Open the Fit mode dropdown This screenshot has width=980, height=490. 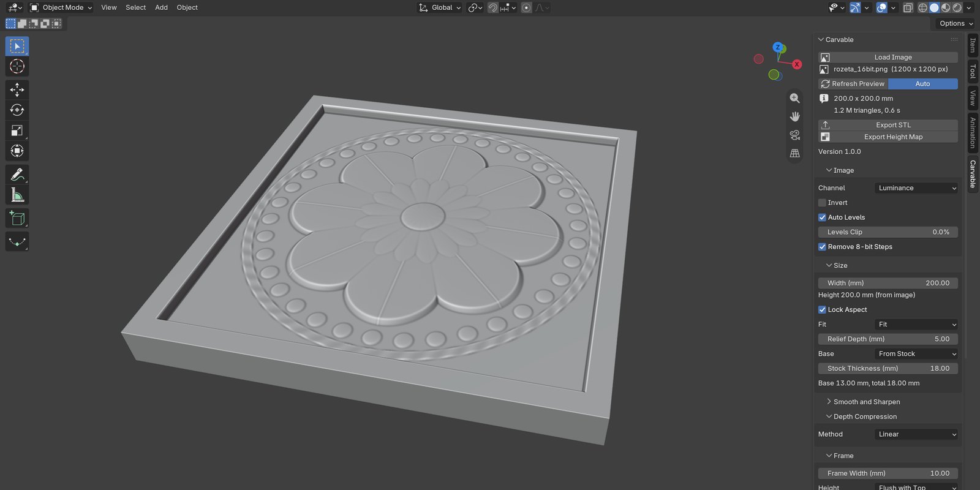tap(916, 325)
